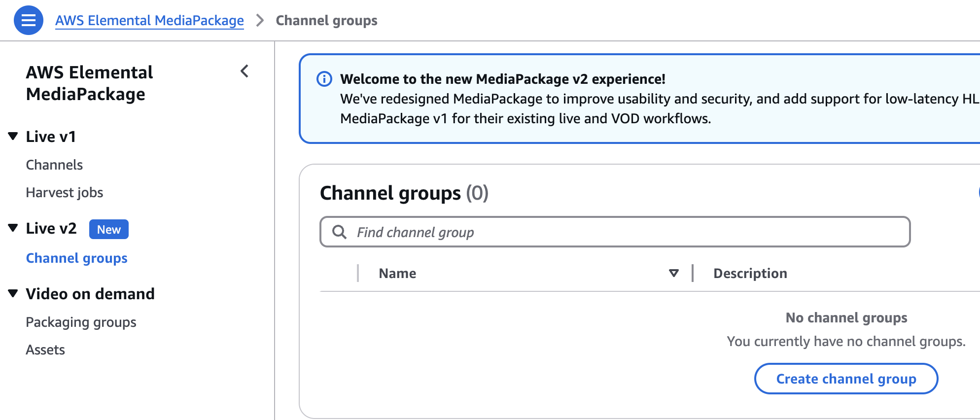Screen dimensions: 980x420
Task: Open Harvest jobs page
Action: (65, 192)
